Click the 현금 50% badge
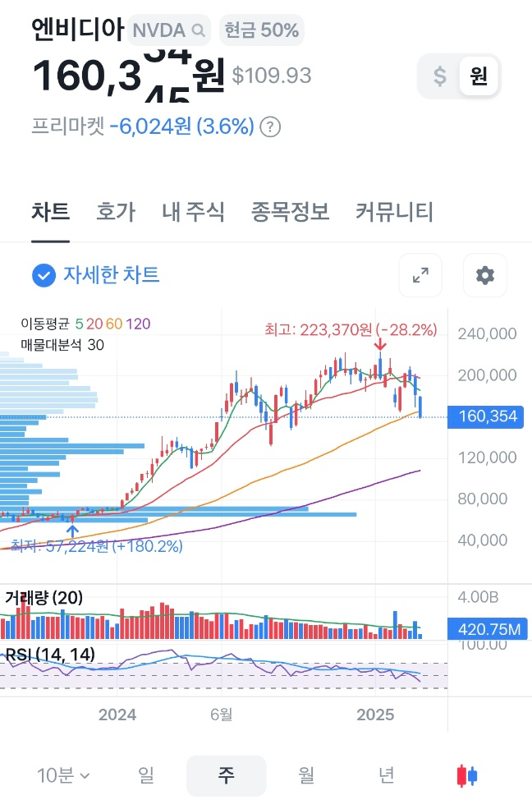 click(x=261, y=30)
